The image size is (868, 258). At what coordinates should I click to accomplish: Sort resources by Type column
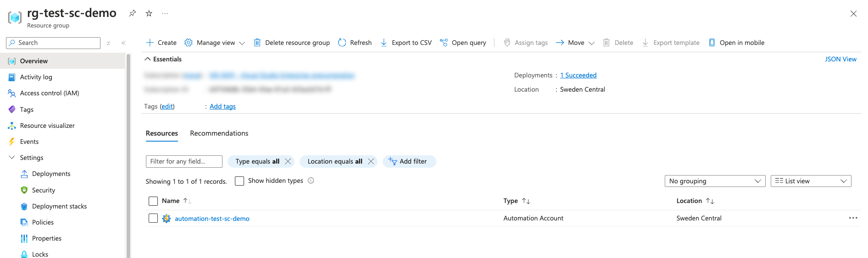(517, 201)
